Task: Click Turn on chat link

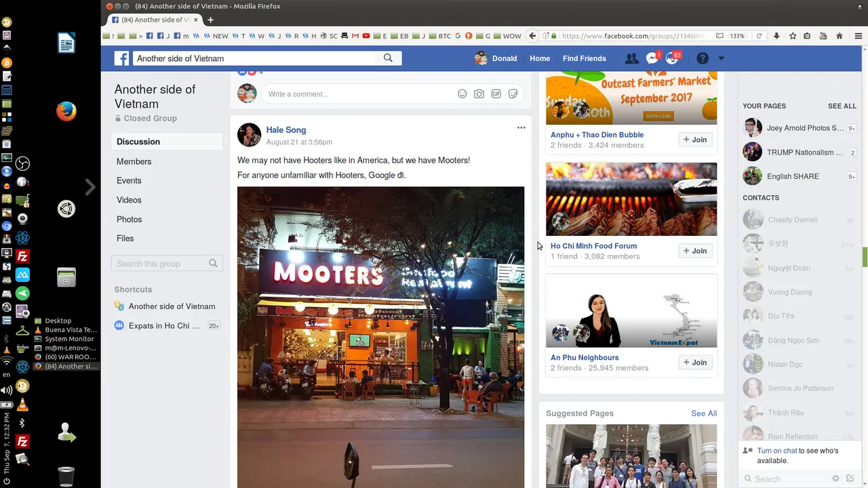Action: tap(777, 451)
